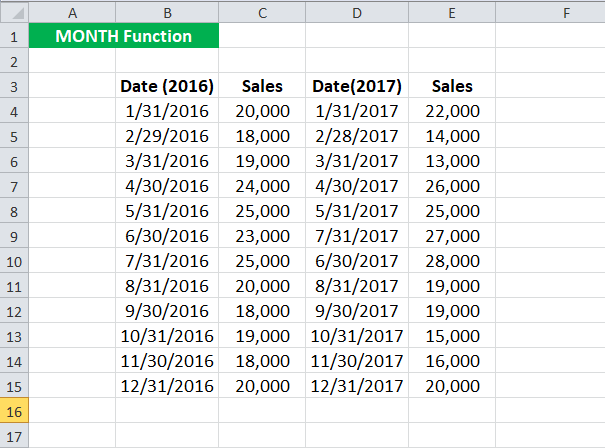Select the 28,000 sales cell
The image size is (605, 448).
pos(452,261)
